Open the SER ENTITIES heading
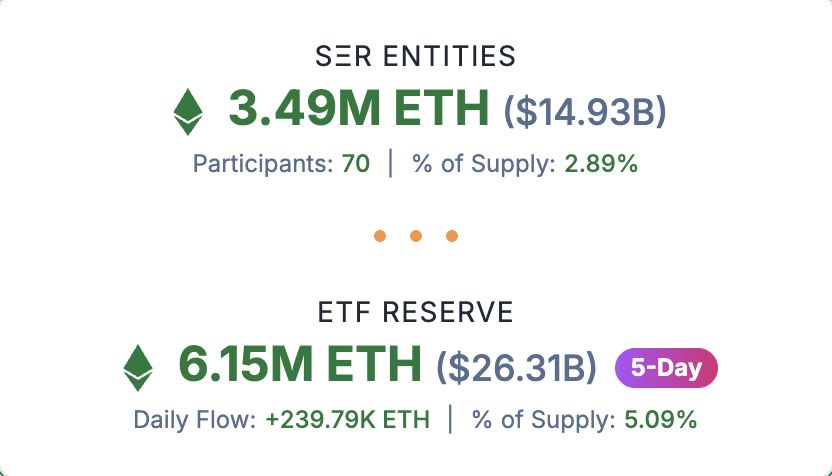Viewport: 832px width, 476px height. 416,56
